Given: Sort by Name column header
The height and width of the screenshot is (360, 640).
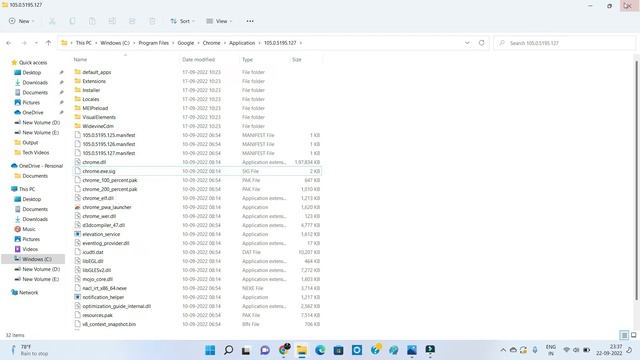Looking at the screenshot, I should pos(80,60).
